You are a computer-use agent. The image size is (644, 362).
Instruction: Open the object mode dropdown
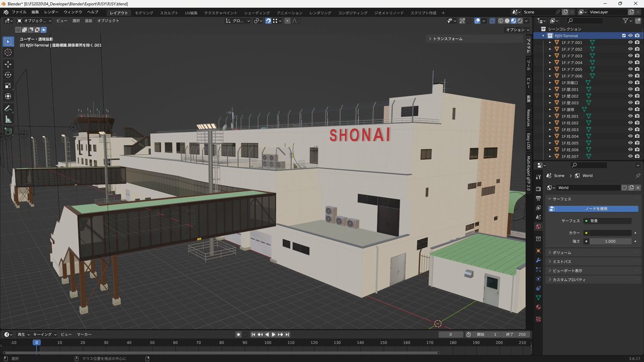[34, 21]
